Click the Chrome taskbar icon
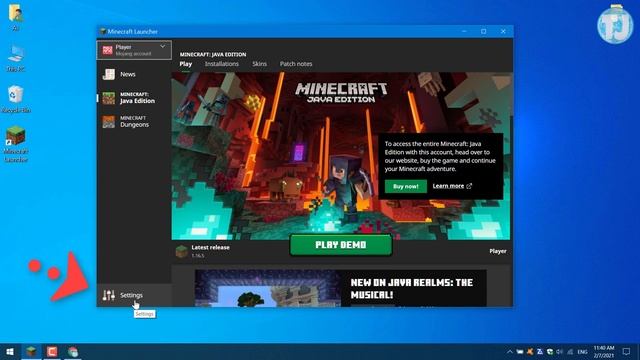Viewport: 640px width, 360px height. [x=73, y=351]
